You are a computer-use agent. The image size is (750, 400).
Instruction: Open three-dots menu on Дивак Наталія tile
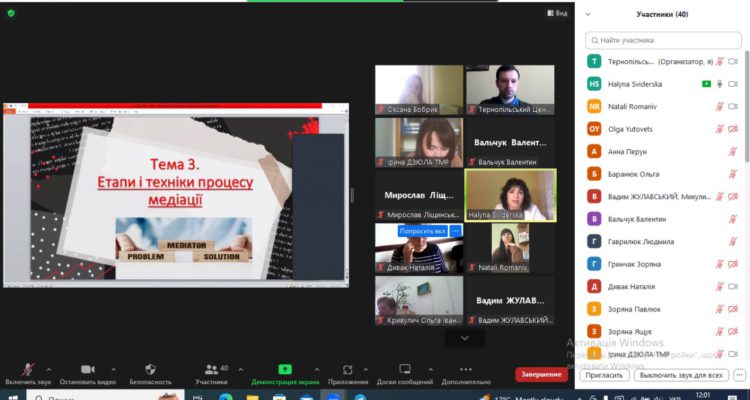pyautogui.click(x=455, y=231)
